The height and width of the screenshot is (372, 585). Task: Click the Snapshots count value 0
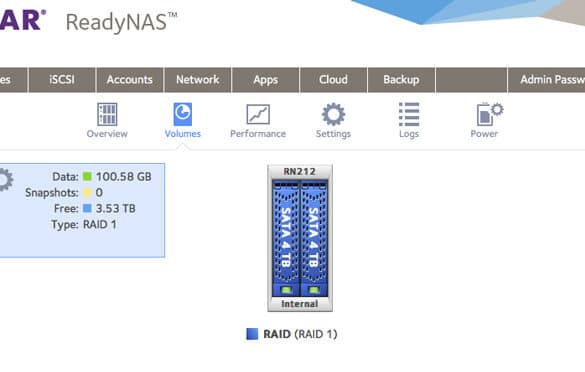pyautogui.click(x=99, y=193)
